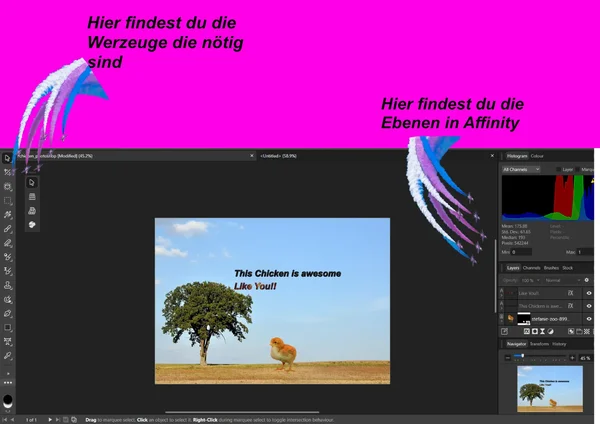Click the Navigator preview thumbnail
The height and width of the screenshot is (424, 600).
548,387
